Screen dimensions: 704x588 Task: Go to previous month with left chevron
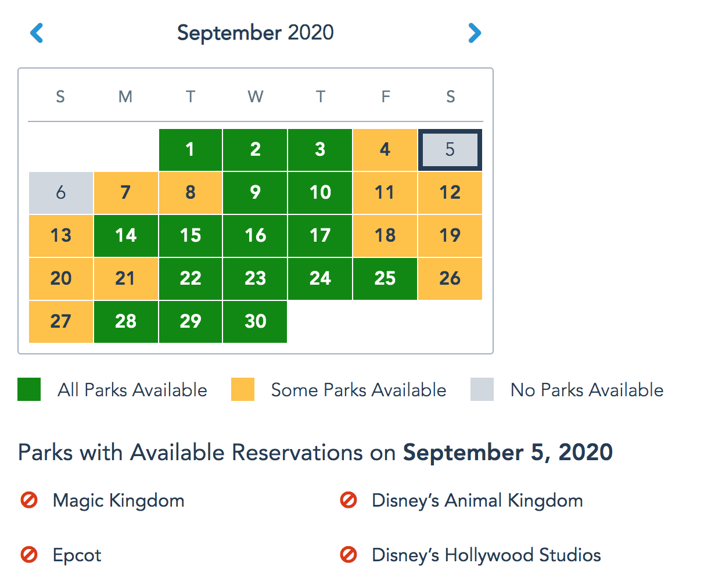[37, 33]
